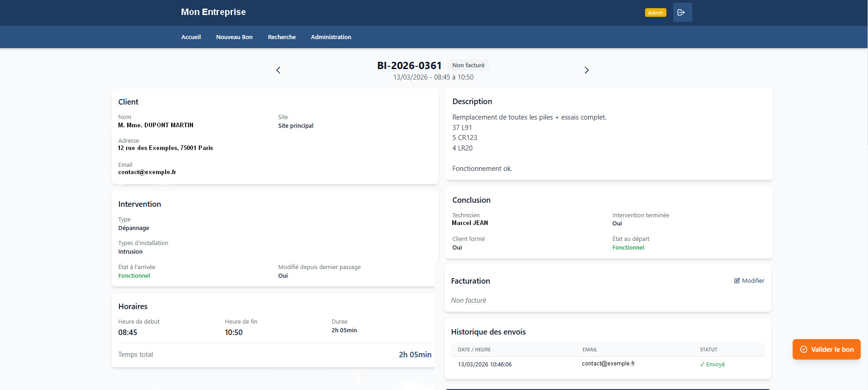Go to the previous bon with left chevron
Screen dimensions: 868x390
click(278, 70)
